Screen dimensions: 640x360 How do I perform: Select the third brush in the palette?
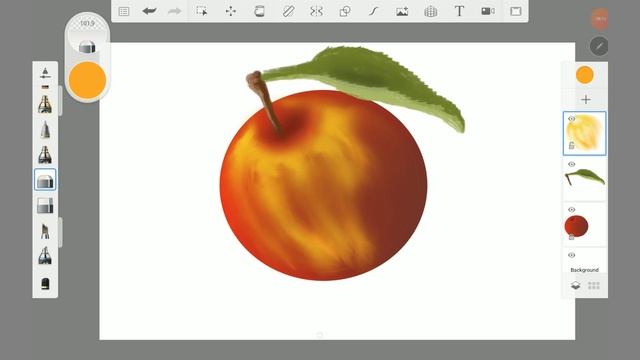click(x=45, y=155)
